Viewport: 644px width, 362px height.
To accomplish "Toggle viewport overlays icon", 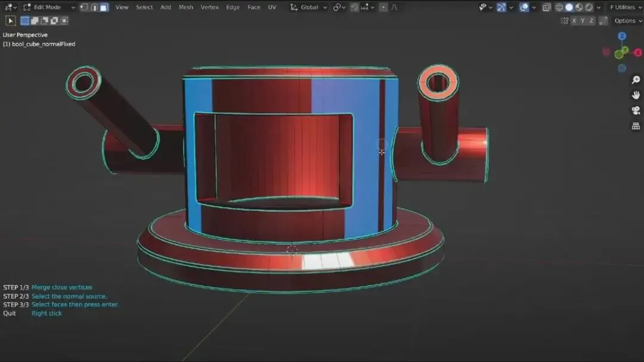I will (524, 7).
